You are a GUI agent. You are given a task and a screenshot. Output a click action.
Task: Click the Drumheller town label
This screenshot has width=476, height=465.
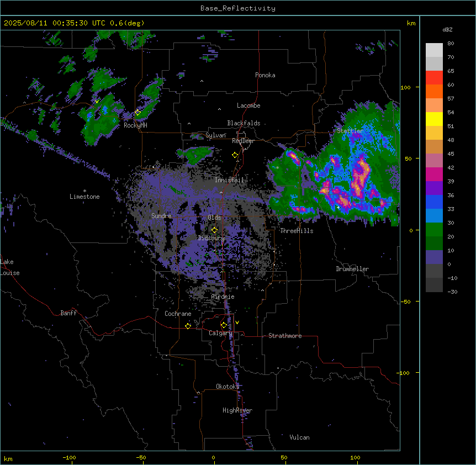coord(352,269)
